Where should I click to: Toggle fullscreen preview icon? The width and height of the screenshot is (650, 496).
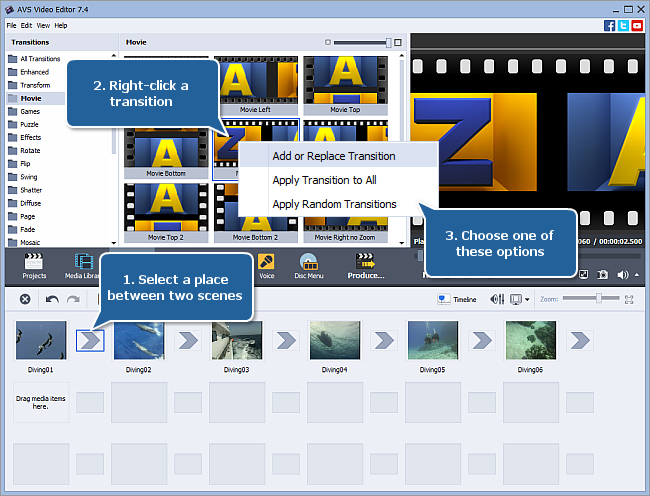(x=583, y=275)
